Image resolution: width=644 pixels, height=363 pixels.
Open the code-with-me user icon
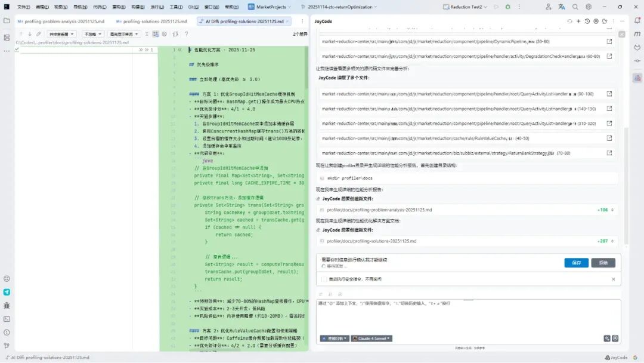(549, 7)
